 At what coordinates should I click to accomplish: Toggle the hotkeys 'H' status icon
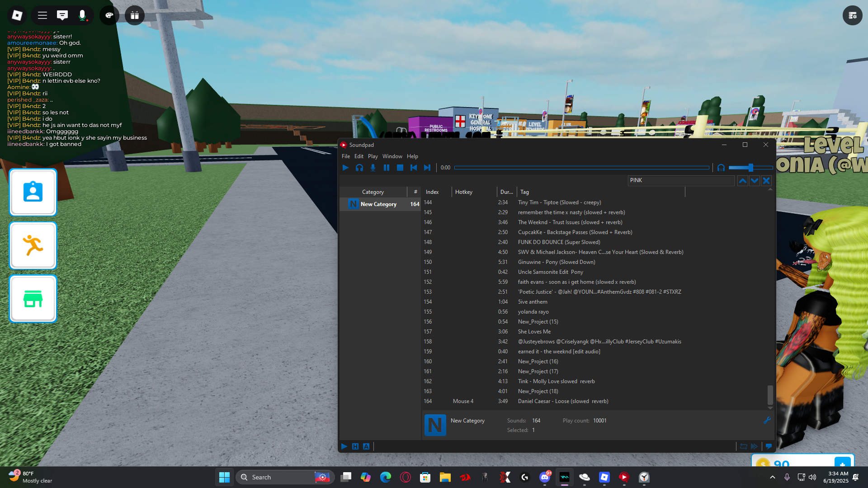pyautogui.click(x=355, y=446)
